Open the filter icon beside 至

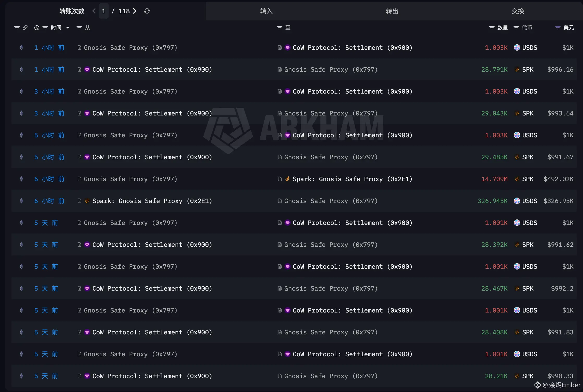pyautogui.click(x=280, y=28)
